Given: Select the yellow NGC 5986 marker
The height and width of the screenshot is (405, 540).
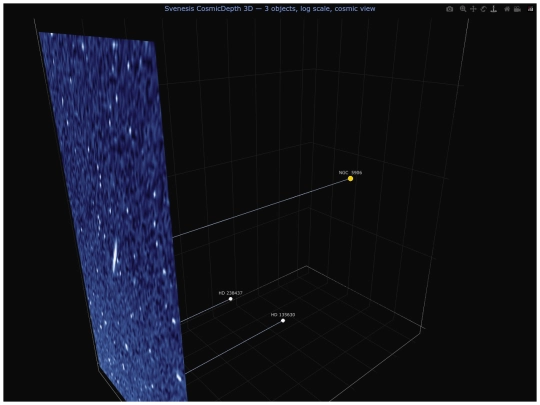Looking at the screenshot, I should [350, 178].
